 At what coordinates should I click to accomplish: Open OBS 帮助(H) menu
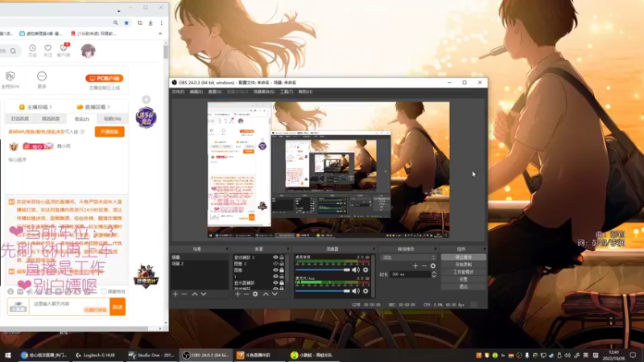(x=305, y=92)
